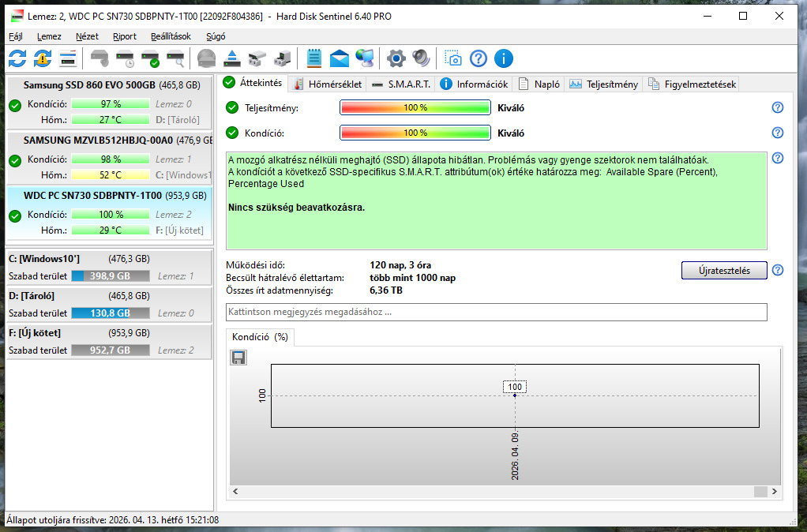Click the graph scrollbar left arrow

point(236,492)
